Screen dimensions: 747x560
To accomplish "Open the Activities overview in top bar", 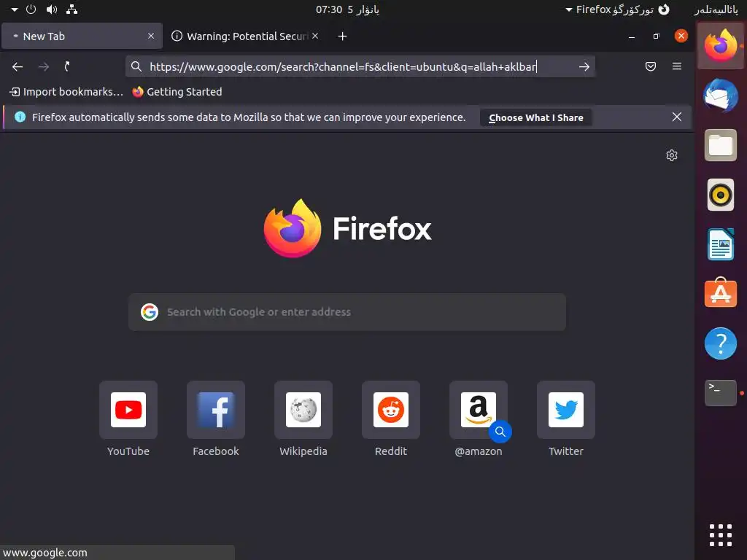I will [x=716, y=9].
